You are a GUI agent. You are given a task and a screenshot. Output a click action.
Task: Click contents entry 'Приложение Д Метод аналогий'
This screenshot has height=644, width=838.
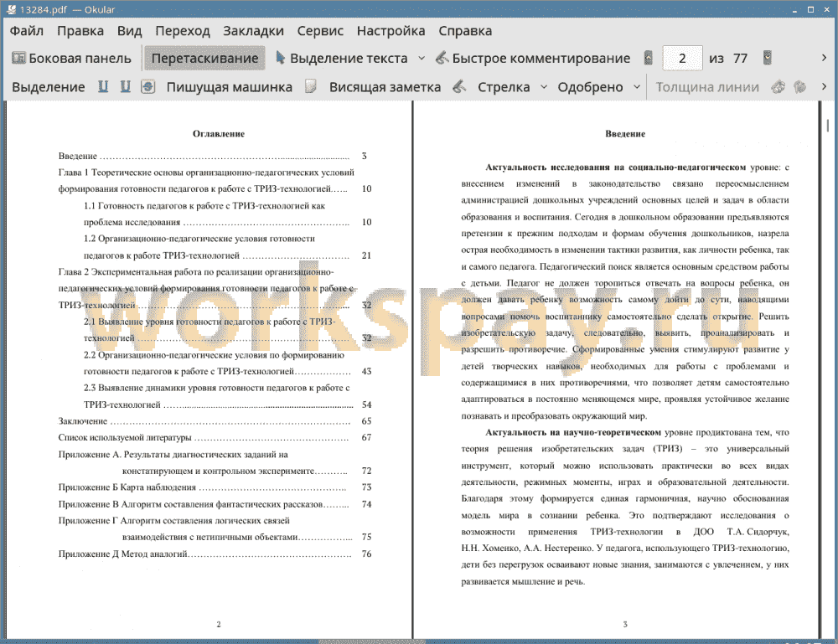122,554
